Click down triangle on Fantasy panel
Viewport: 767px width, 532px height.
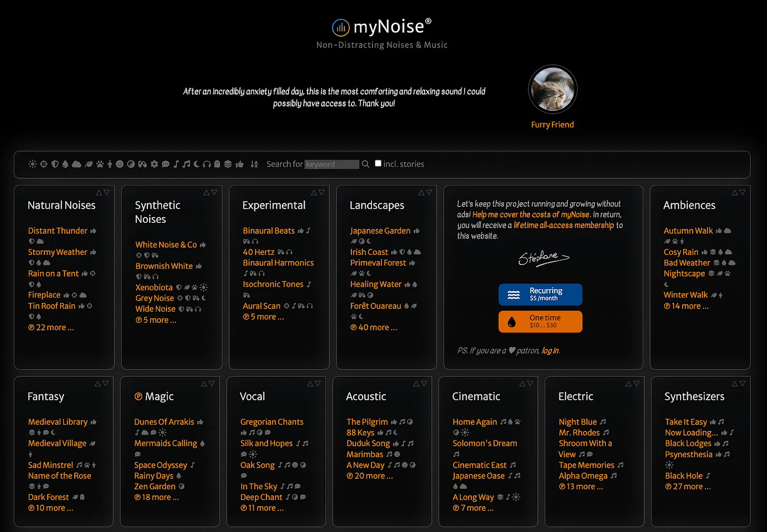pos(105,384)
